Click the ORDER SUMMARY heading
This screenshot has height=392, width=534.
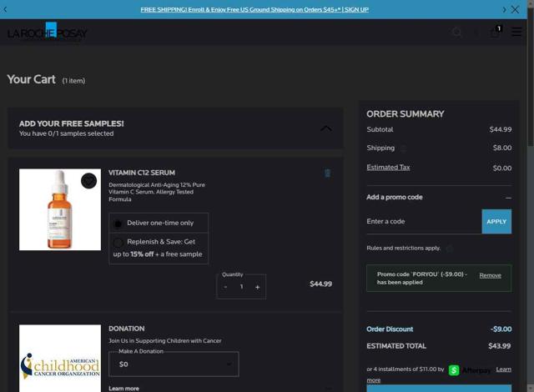[x=406, y=114]
